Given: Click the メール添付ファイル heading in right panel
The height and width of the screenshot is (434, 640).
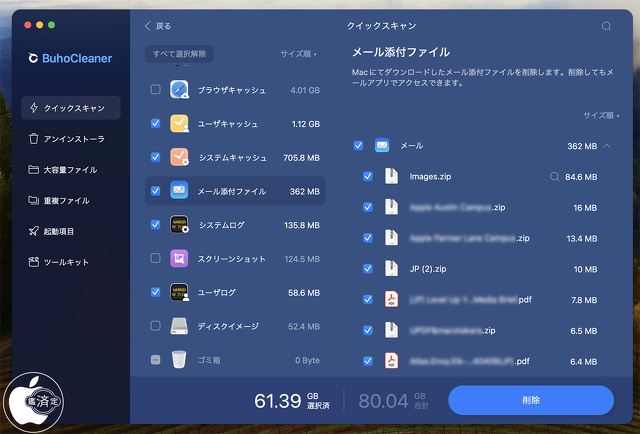Looking at the screenshot, I should click(401, 52).
